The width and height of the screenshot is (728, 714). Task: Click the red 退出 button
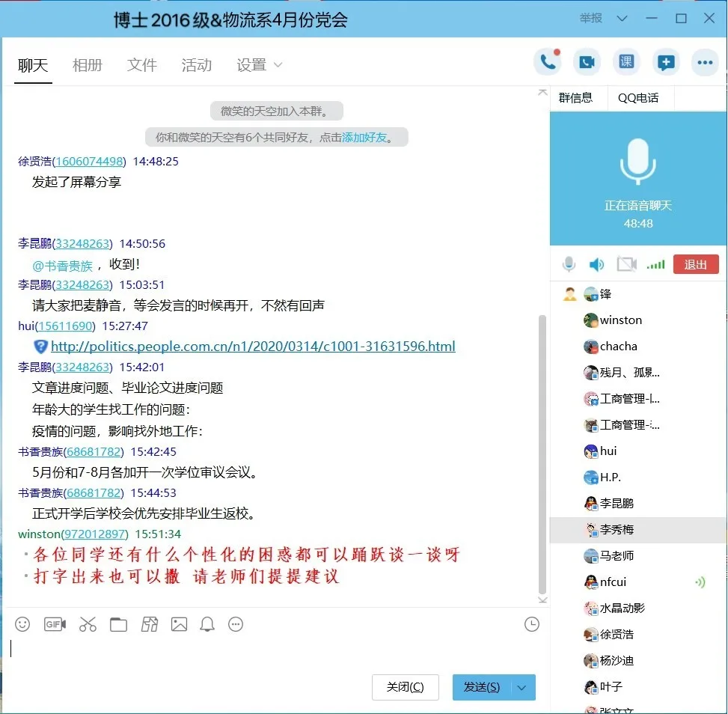(695, 264)
